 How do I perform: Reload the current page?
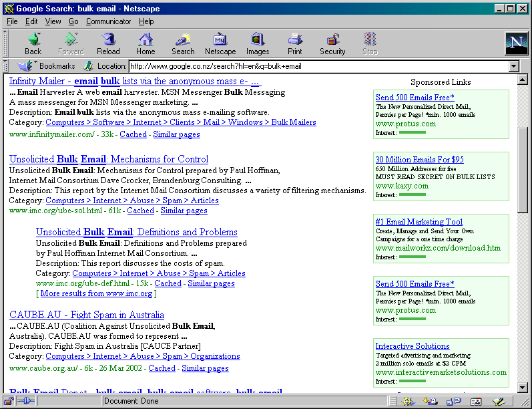point(108,43)
